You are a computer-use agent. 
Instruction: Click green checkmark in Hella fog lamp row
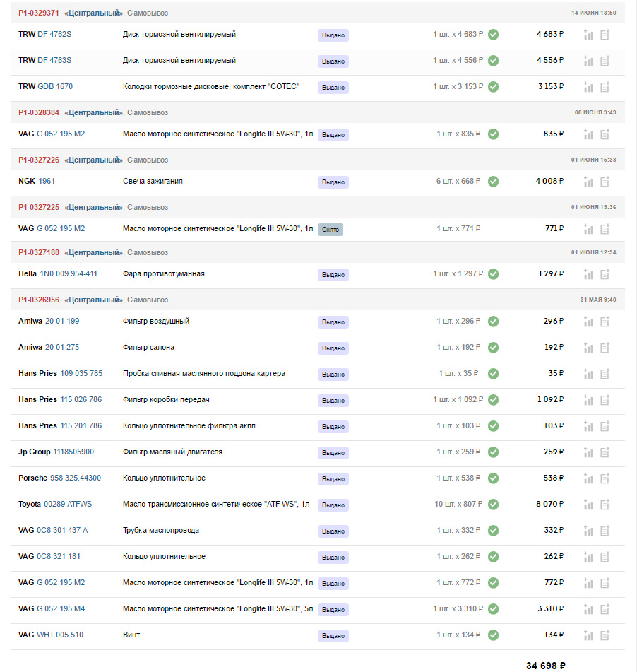pos(494,274)
